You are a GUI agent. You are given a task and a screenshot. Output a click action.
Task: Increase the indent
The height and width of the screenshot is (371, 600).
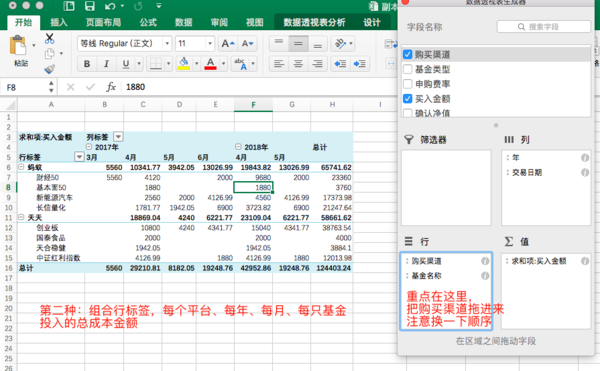coord(360,64)
